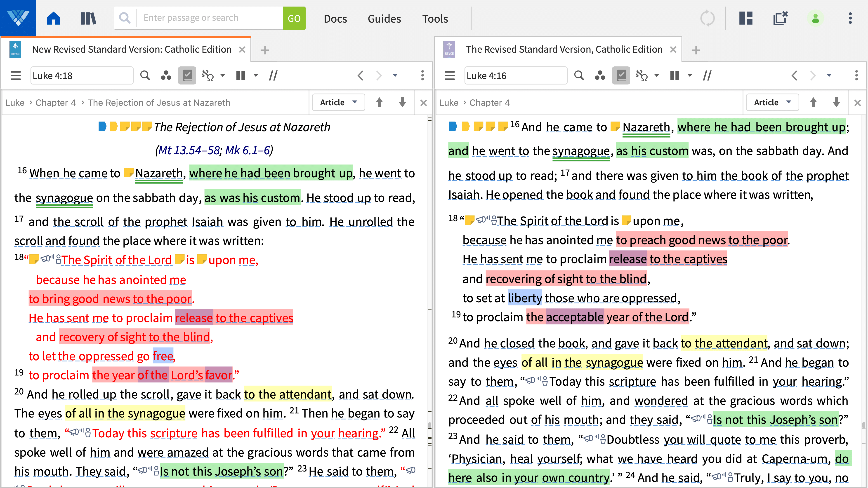Expand interlinear options dropdown in NRSVCE panel
This screenshot has height=488, width=868.
coord(222,75)
